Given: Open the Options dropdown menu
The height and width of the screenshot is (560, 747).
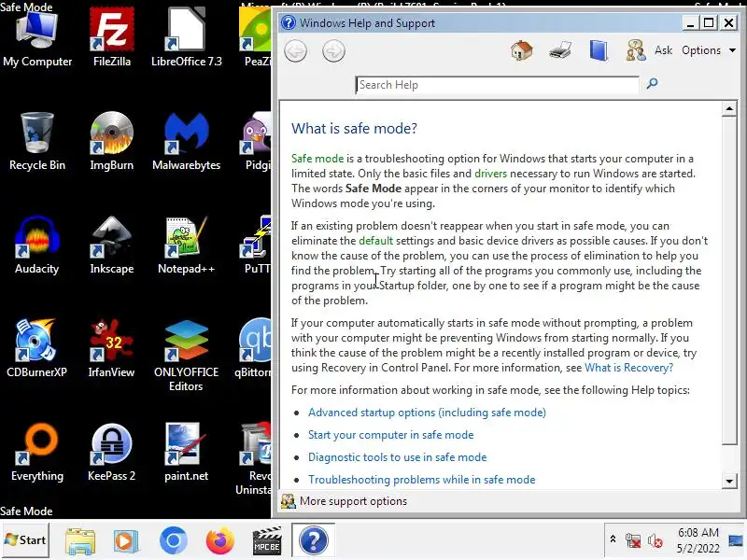Looking at the screenshot, I should (709, 50).
